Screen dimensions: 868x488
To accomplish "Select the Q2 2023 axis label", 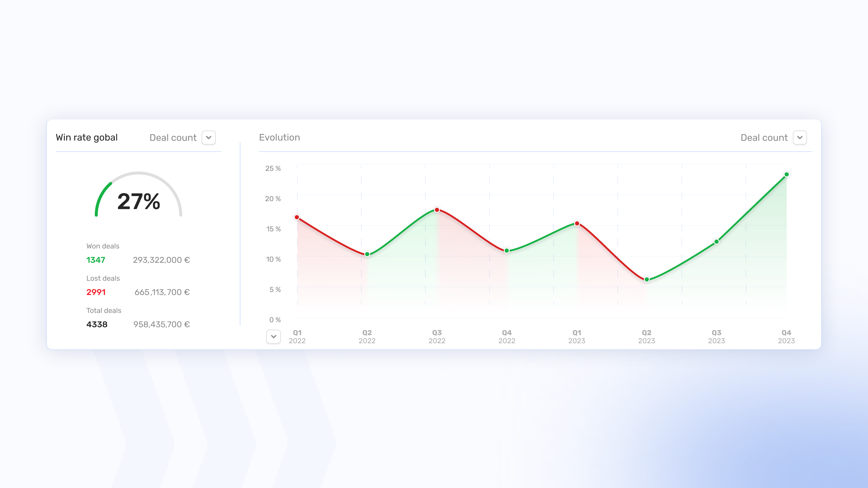I will [646, 336].
